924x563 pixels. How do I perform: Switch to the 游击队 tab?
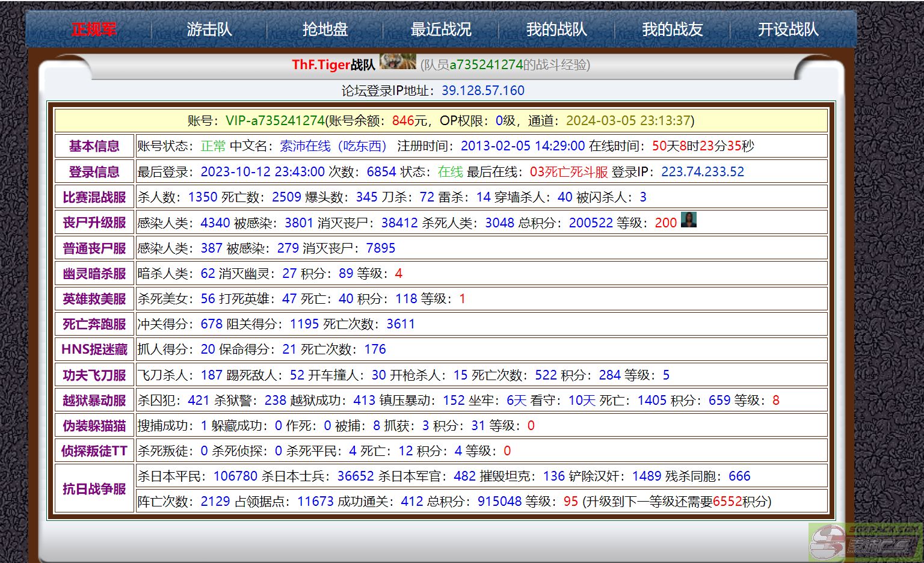[x=209, y=29]
